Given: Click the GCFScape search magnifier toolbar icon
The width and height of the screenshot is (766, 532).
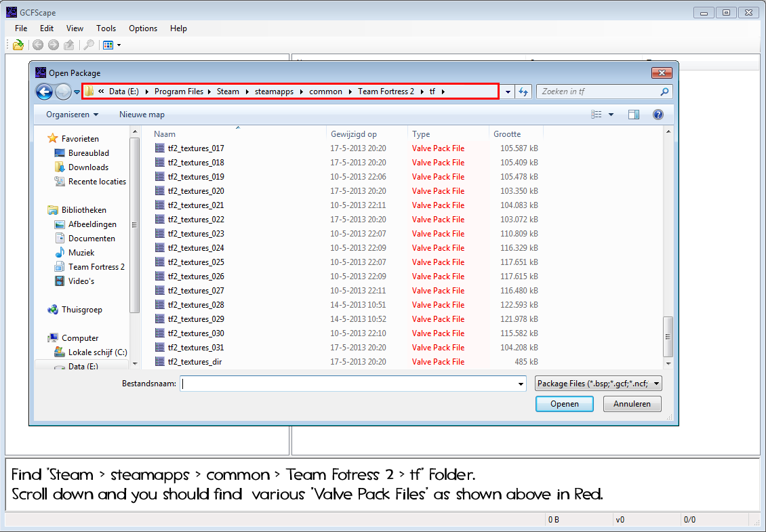Looking at the screenshot, I should pyautogui.click(x=89, y=45).
